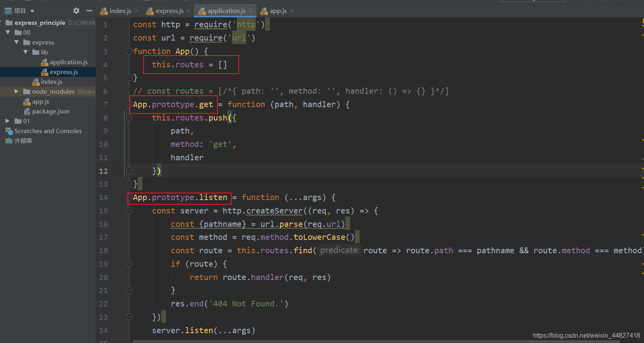This screenshot has height=343, width=644.
Task: Click the express folder icon
Action: click(27, 42)
